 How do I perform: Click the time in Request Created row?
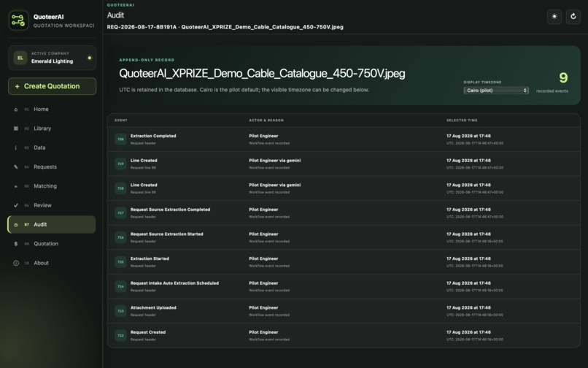tap(468, 332)
